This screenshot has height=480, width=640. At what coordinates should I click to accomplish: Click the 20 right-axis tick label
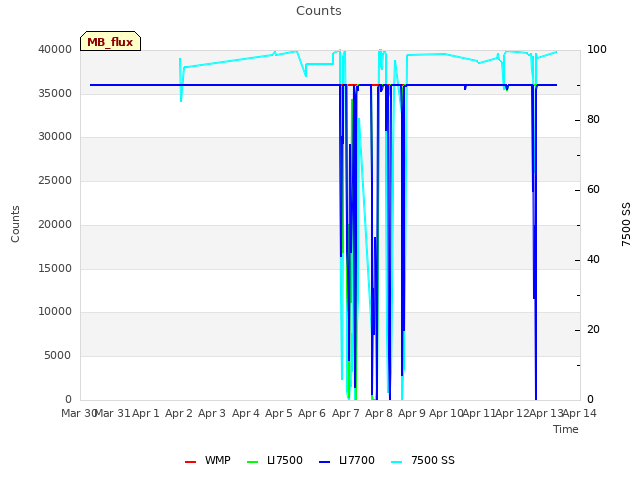click(x=593, y=329)
